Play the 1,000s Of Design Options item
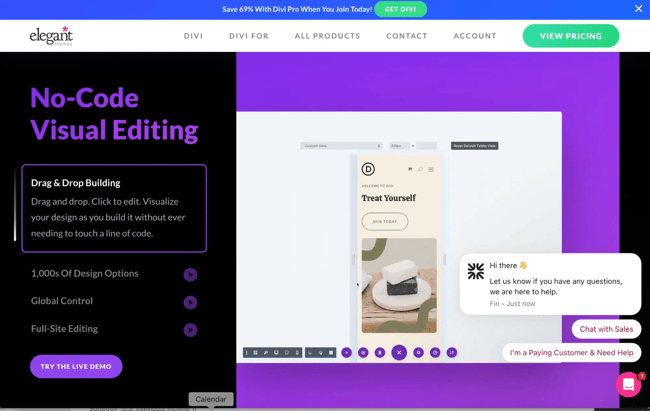 (190, 275)
